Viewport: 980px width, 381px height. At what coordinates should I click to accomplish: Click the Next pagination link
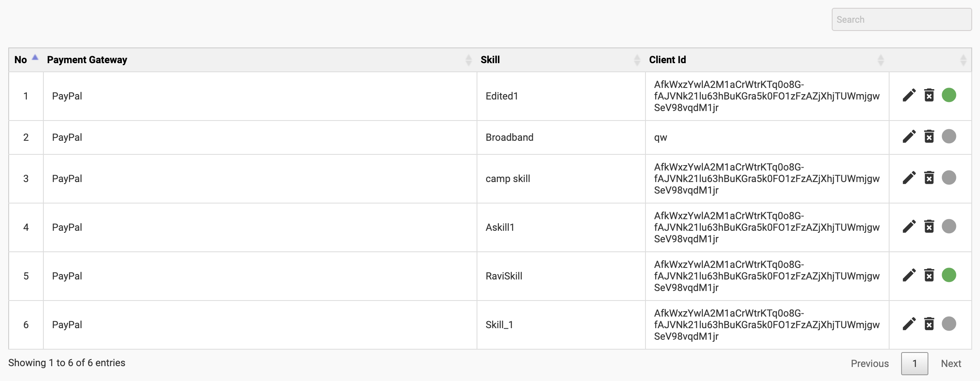[951, 364]
